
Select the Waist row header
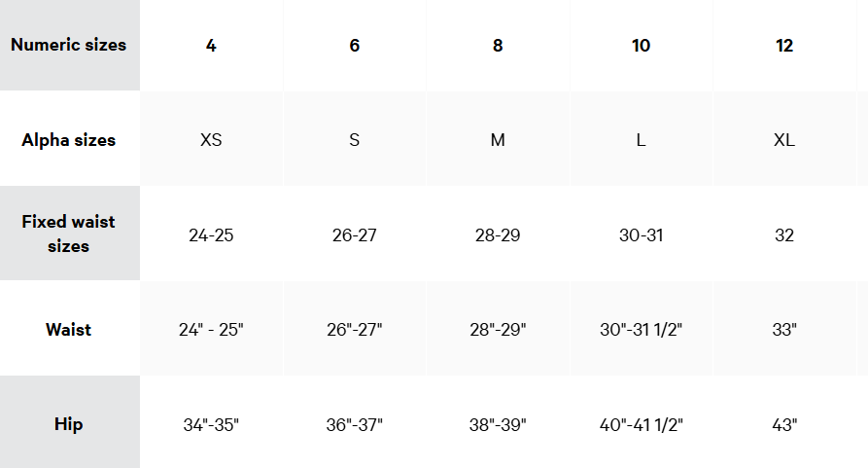point(69,329)
